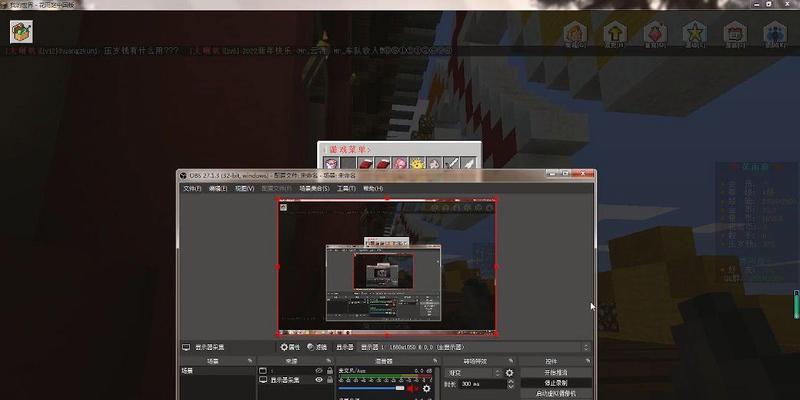The height and width of the screenshot is (400, 800).
Task: Pop out the Controls dock panel
Action: pos(587,361)
